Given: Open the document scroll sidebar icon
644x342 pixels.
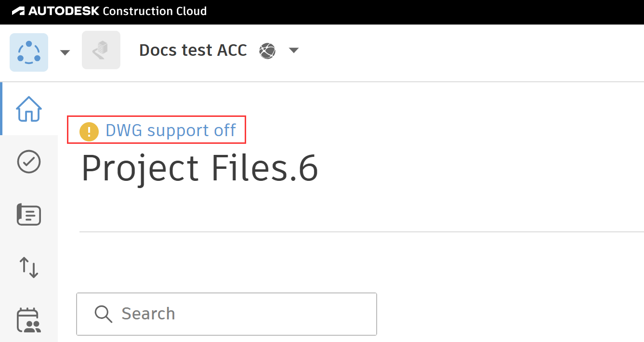Looking at the screenshot, I should tap(29, 215).
